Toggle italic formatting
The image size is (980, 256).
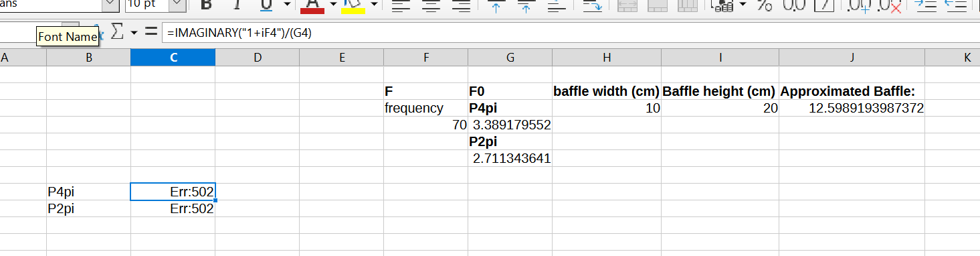coord(236,5)
